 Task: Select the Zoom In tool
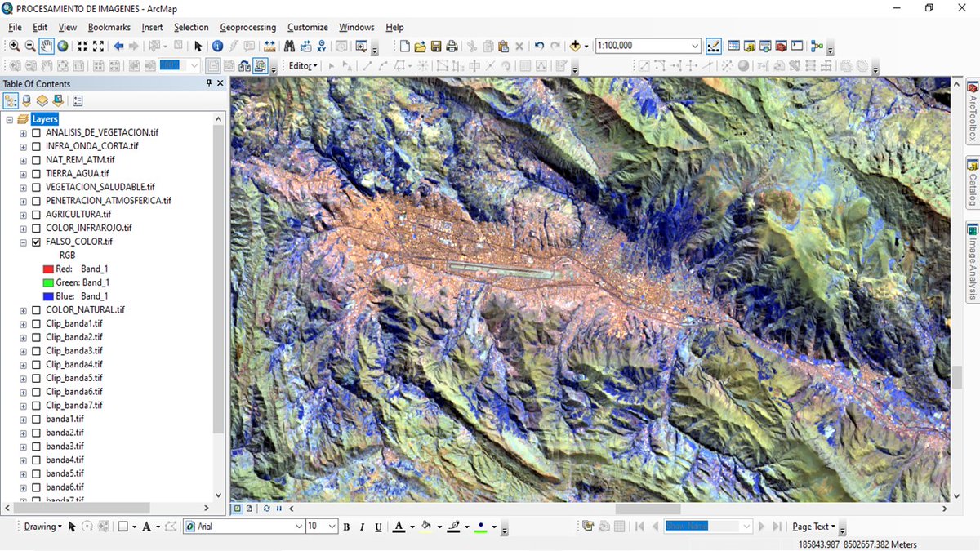[14, 47]
